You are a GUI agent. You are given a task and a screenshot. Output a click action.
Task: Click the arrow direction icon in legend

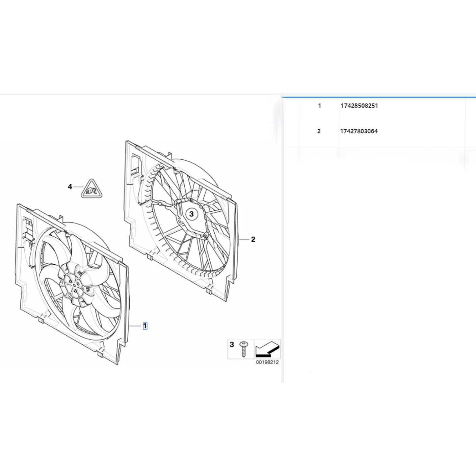point(267,349)
